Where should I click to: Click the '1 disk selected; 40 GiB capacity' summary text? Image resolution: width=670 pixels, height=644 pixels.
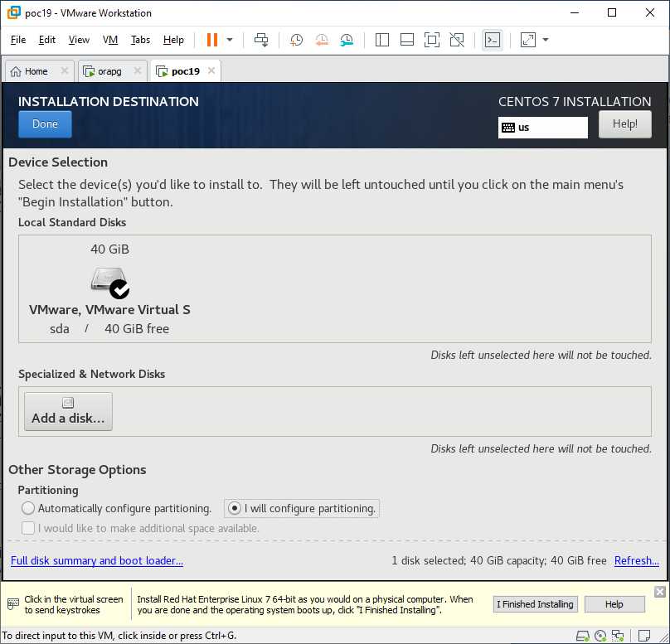pos(499,560)
